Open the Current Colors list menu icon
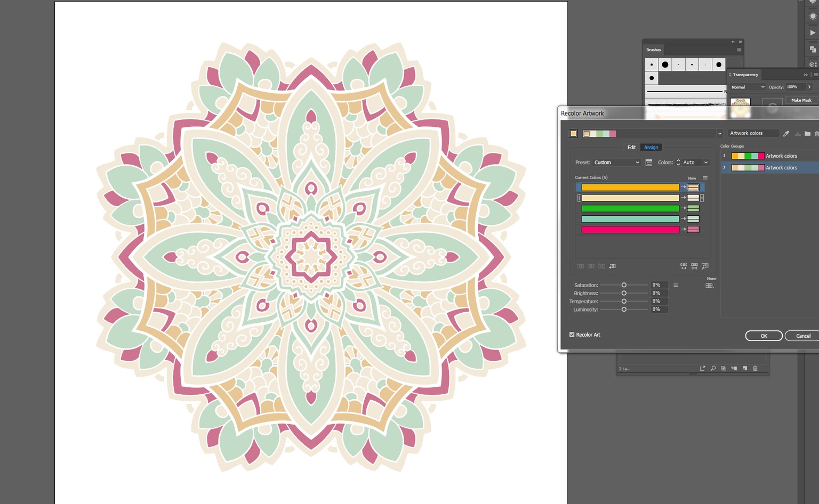 705,178
